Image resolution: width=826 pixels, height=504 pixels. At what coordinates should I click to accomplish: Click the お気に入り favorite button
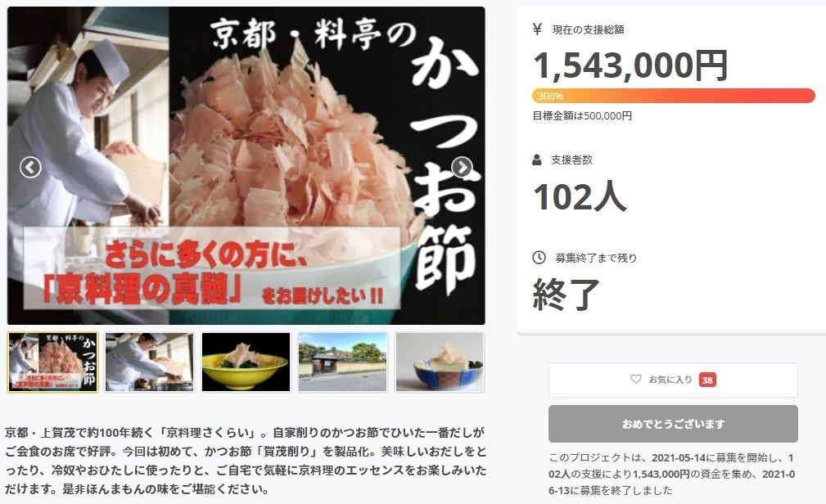pyautogui.click(x=673, y=380)
